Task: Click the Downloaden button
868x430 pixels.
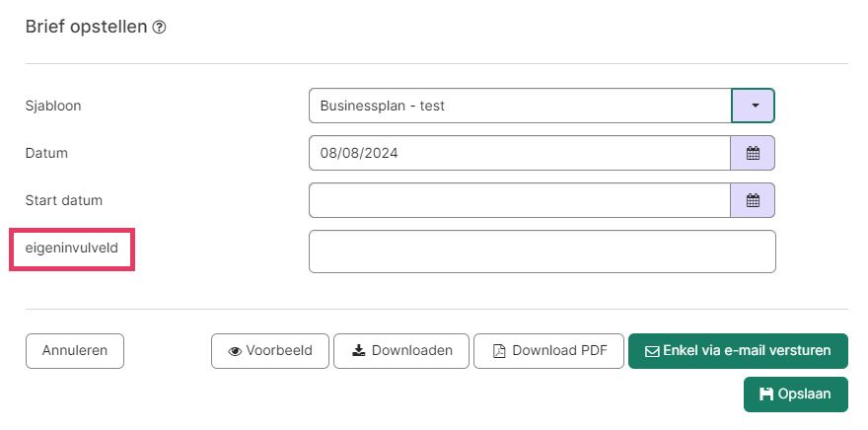Action: coord(401,351)
